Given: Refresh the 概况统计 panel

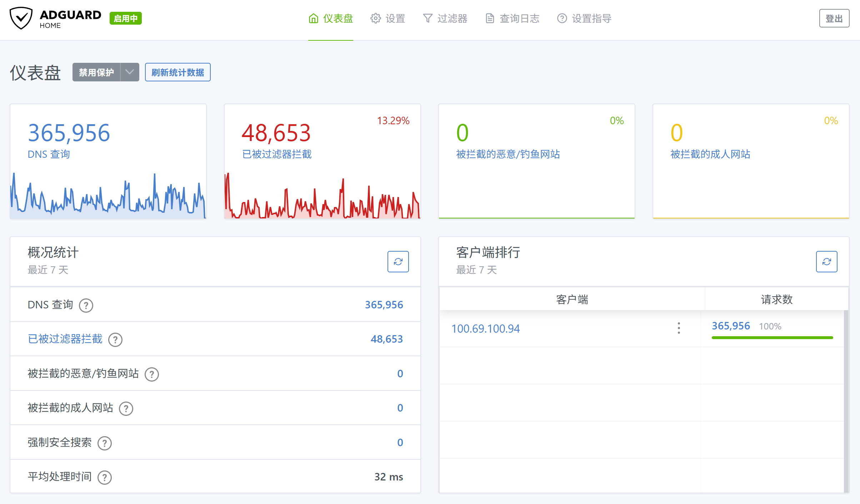Looking at the screenshot, I should click(x=398, y=262).
